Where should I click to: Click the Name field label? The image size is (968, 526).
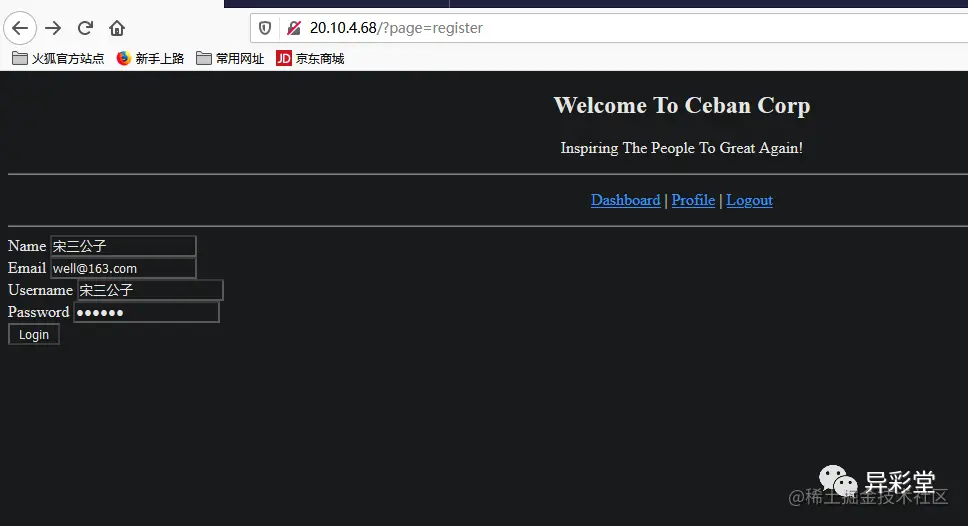(27, 246)
